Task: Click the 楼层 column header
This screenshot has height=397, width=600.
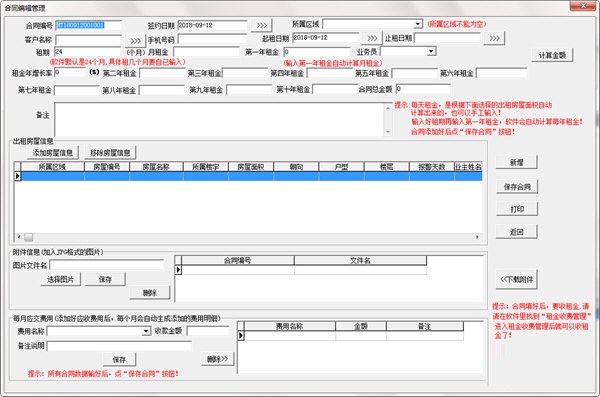Action: coord(386,167)
